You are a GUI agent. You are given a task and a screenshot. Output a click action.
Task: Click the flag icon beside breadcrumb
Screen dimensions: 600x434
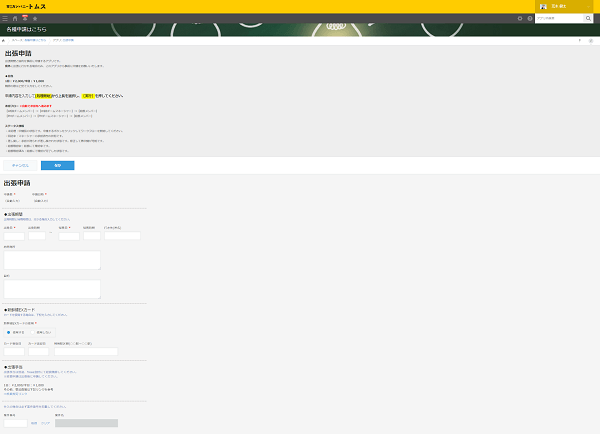(x=579, y=40)
